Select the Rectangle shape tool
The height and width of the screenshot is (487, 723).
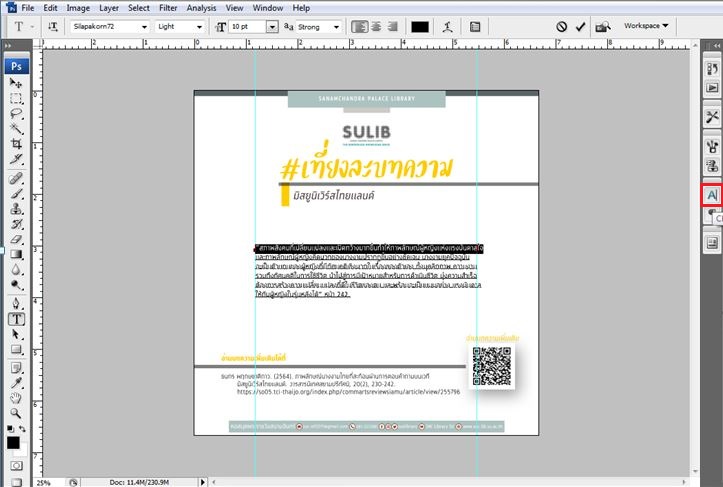[16, 349]
